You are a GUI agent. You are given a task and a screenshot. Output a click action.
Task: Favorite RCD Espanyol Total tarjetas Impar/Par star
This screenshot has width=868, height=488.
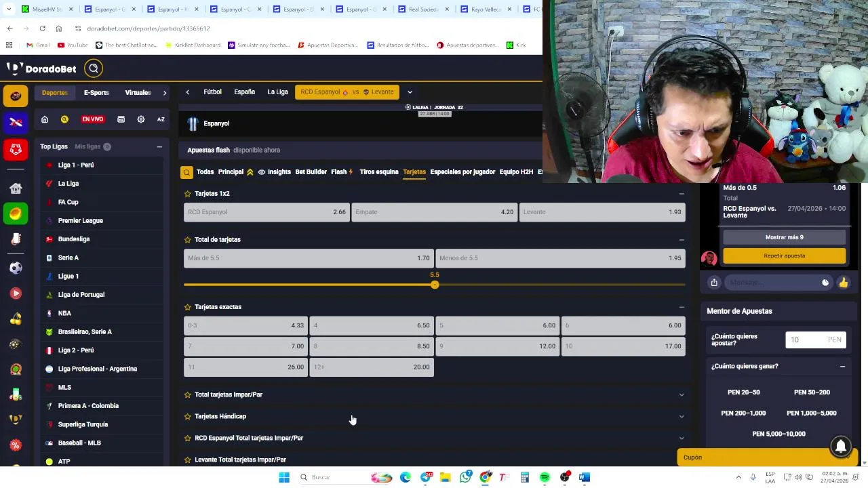188,438
